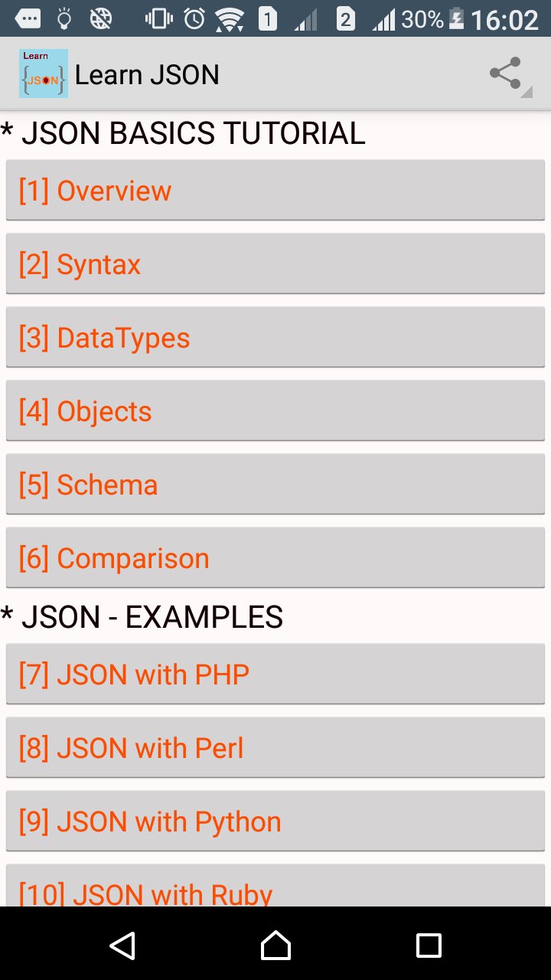Select the [3] DataTypes chapter
The width and height of the screenshot is (551, 980).
(275, 338)
